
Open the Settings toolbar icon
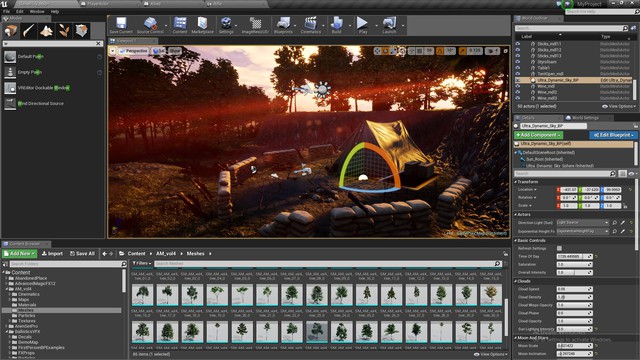coord(226,25)
